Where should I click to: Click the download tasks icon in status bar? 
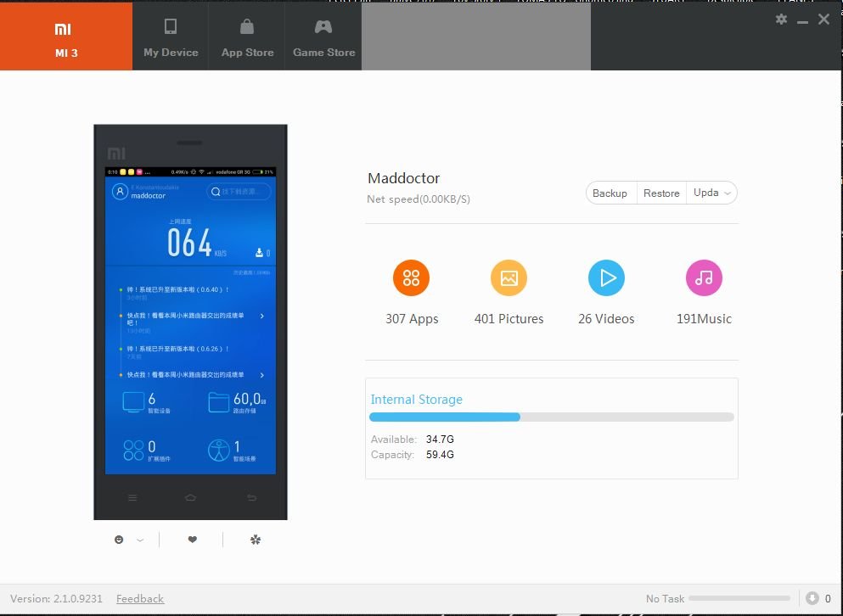coord(812,598)
